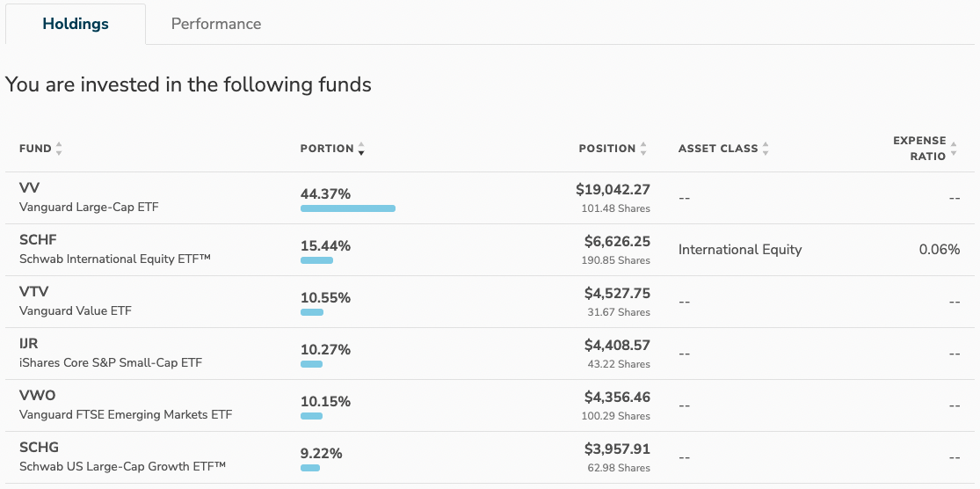The width and height of the screenshot is (980, 489).
Task: Click the 43.22 Shares text
Action: pos(619,365)
